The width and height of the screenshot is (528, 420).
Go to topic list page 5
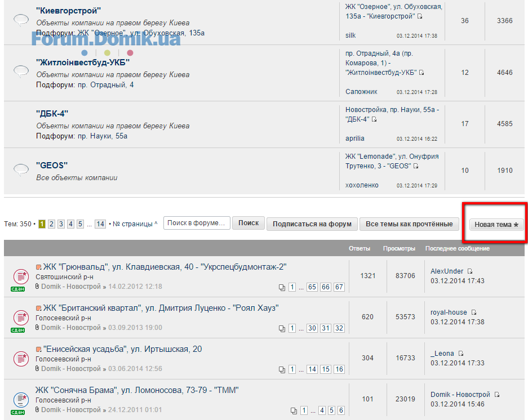click(80, 224)
